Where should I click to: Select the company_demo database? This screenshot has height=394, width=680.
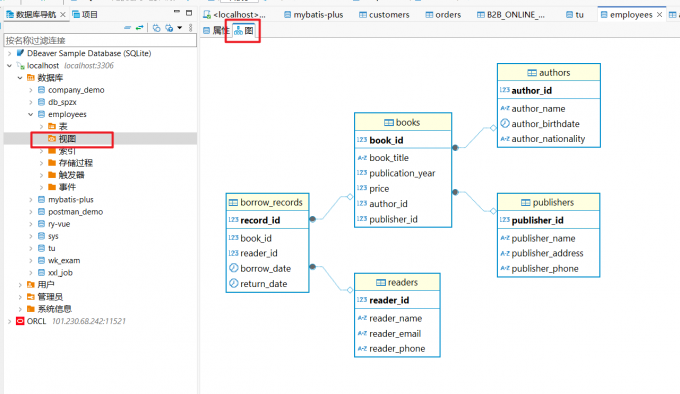(76, 90)
